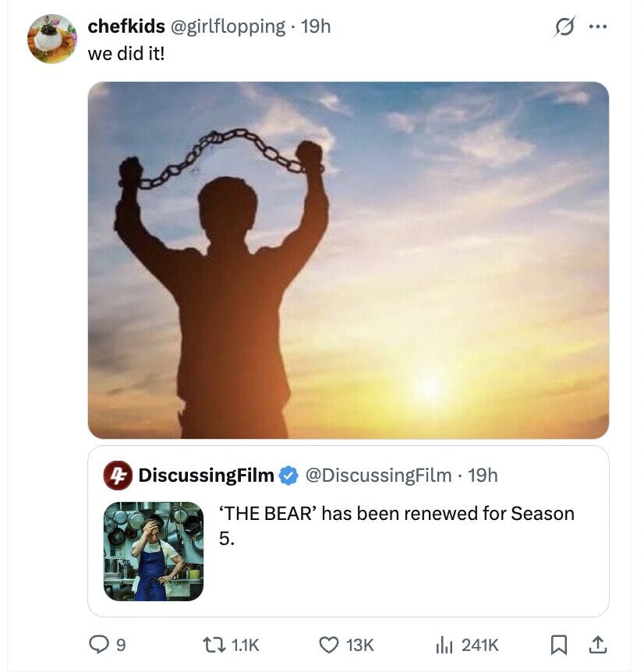Visit the @girlflopping handle
Image resolution: width=644 pixels, height=672 pixels.
point(228,27)
